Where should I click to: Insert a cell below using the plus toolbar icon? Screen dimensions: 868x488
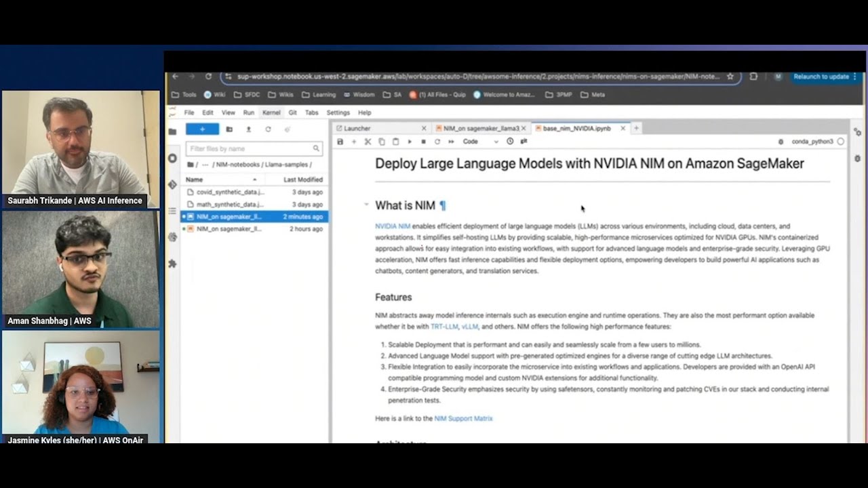(x=354, y=142)
